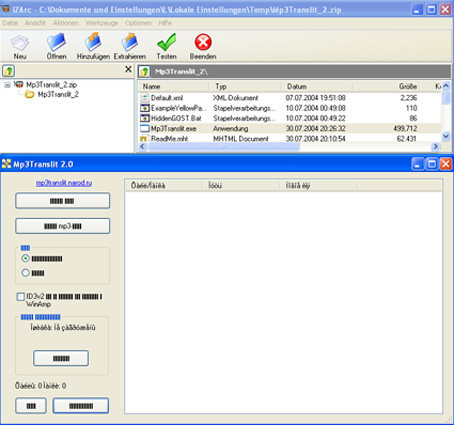Click the third column header in Mp3Translit list

[x=318, y=186]
